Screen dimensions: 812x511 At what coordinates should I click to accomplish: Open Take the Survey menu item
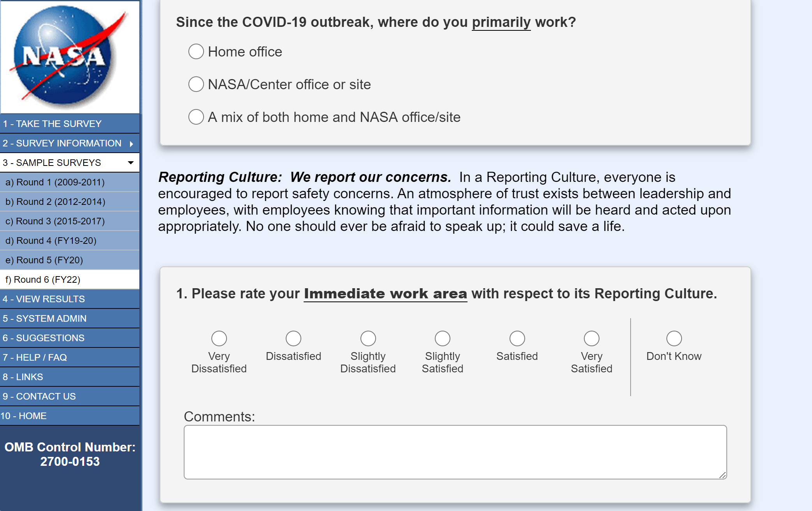(x=53, y=124)
